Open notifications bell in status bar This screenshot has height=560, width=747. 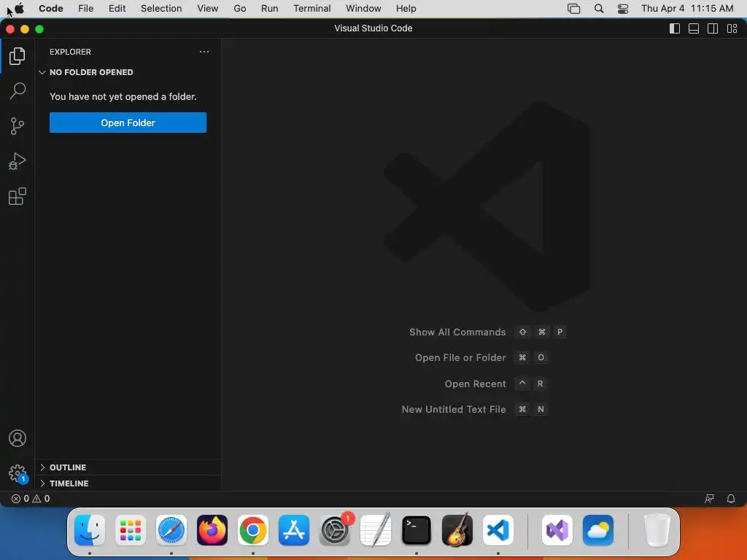(x=731, y=499)
